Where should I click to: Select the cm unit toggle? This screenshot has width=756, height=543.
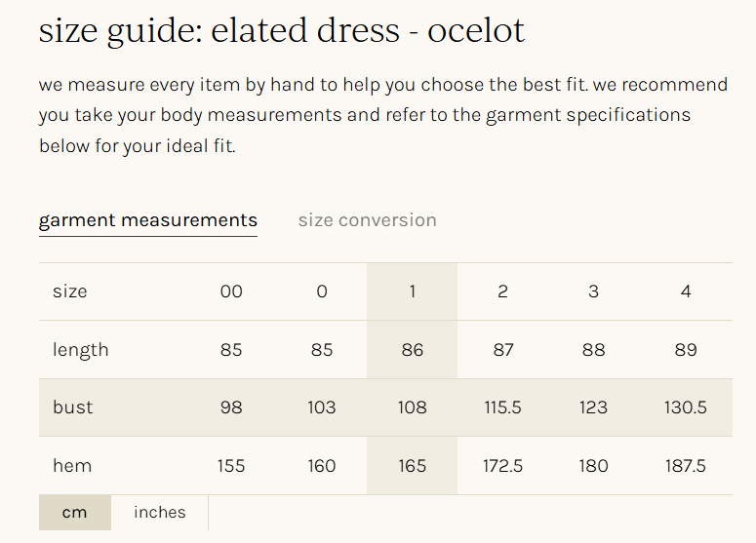tap(74, 513)
